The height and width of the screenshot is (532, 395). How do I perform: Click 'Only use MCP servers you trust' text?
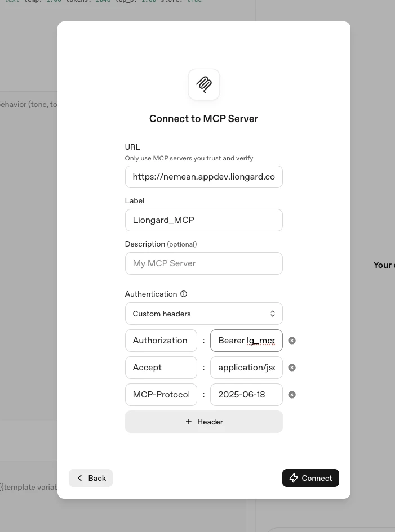click(x=189, y=158)
